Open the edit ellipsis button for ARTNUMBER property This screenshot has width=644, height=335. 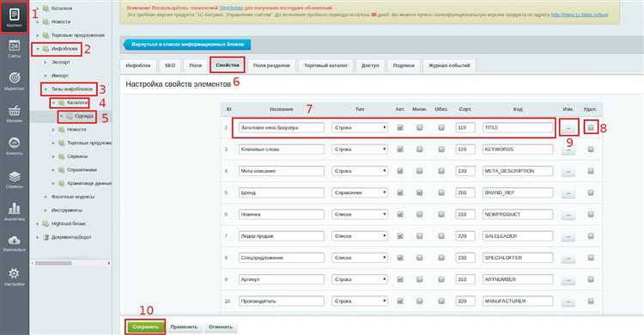pyautogui.click(x=568, y=279)
